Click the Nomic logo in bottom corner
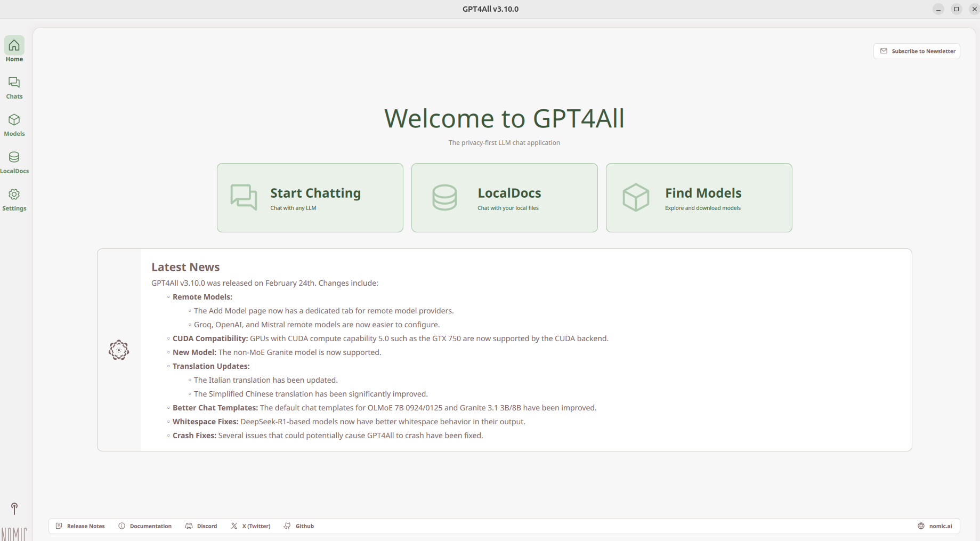Viewport: 980px width, 541px height. click(x=14, y=533)
